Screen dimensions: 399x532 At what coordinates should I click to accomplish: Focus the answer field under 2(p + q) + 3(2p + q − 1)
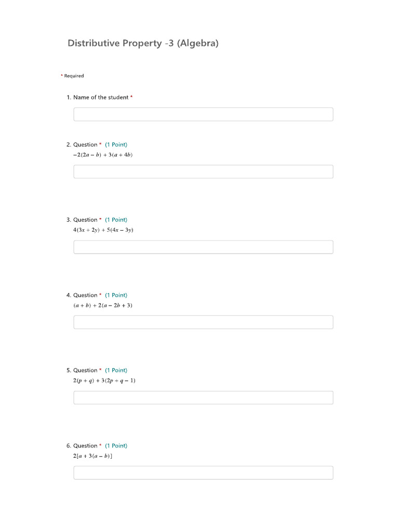pos(203,397)
